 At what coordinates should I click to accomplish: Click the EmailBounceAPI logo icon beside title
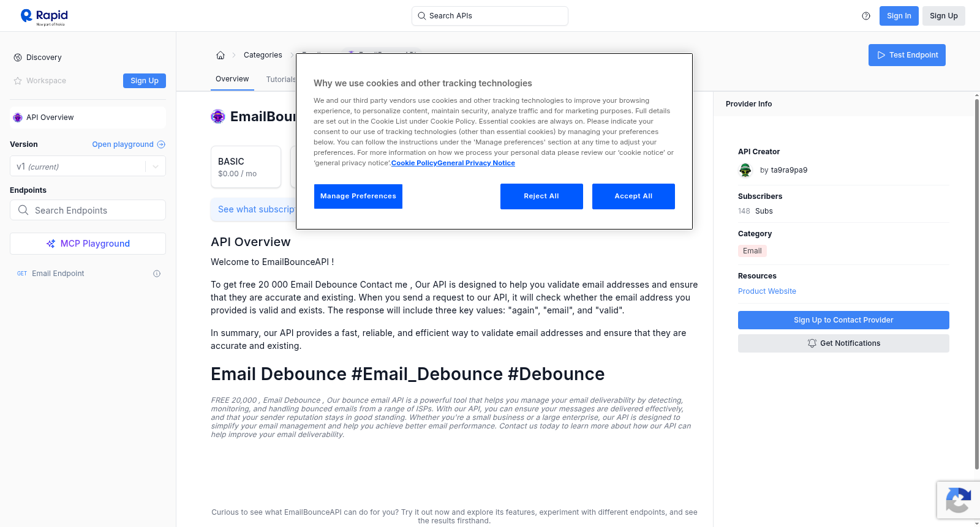[x=218, y=116]
